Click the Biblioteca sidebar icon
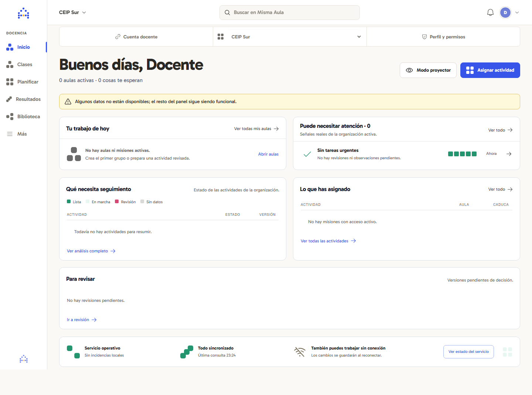Viewport: 532px width, 395px height. pos(10,116)
